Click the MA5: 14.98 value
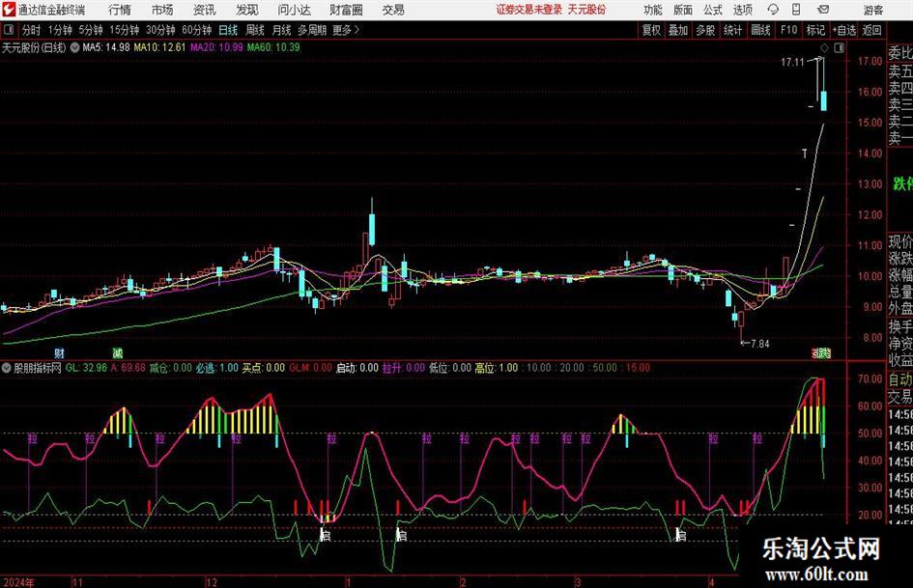 [106, 47]
